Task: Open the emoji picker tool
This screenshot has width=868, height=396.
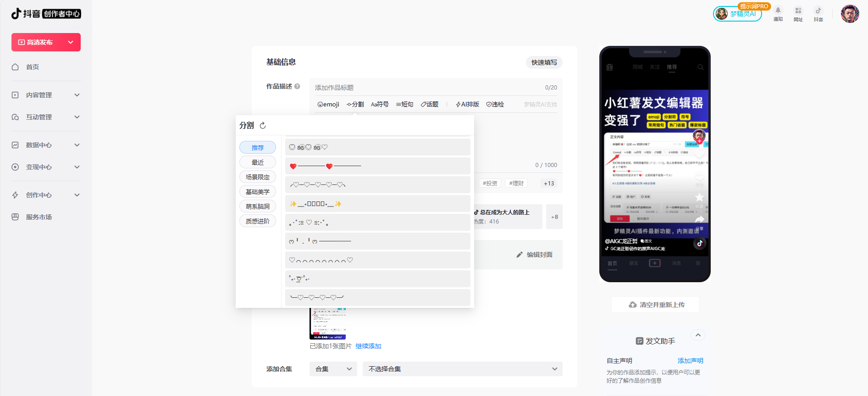Action: (328, 105)
